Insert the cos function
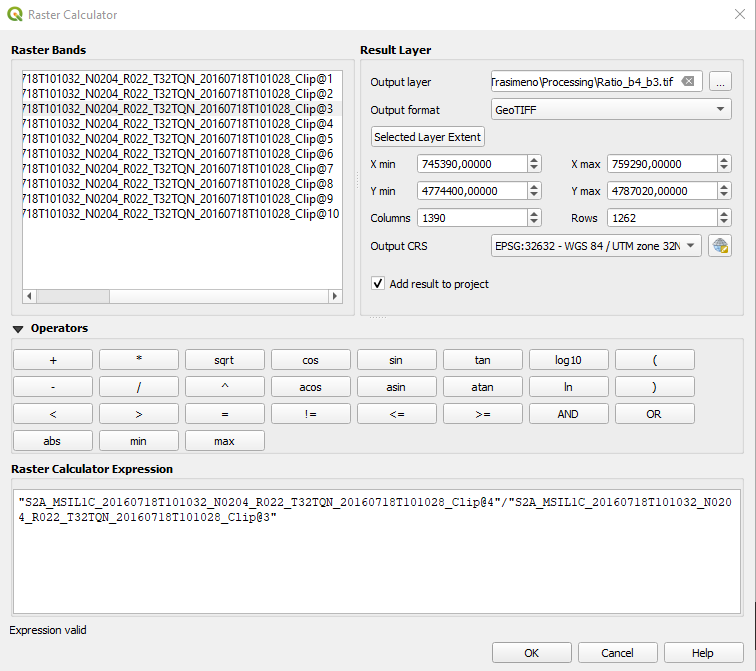 tap(310, 360)
